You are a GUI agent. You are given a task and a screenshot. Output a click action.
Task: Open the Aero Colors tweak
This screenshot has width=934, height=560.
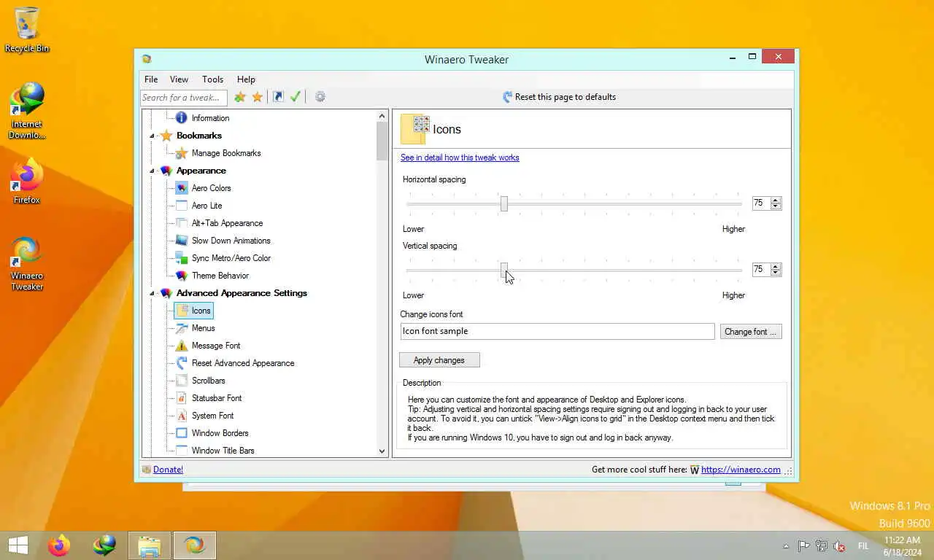coord(211,188)
